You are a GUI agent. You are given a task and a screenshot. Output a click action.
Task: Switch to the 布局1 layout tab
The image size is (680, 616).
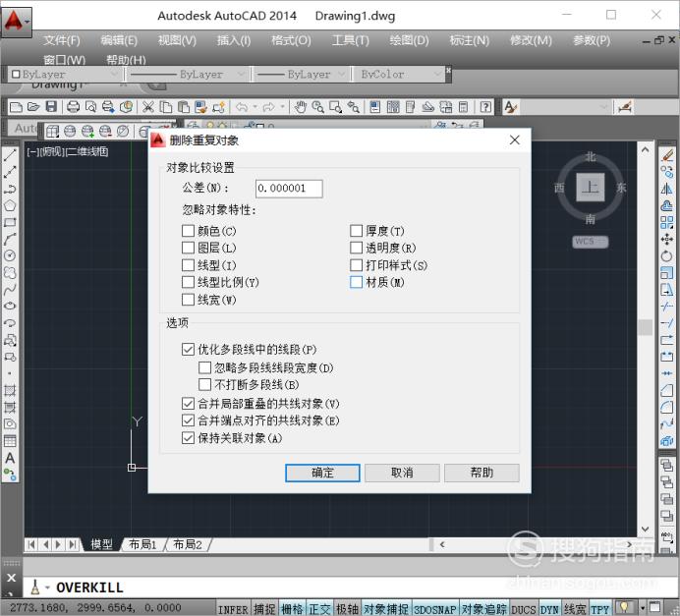142,544
